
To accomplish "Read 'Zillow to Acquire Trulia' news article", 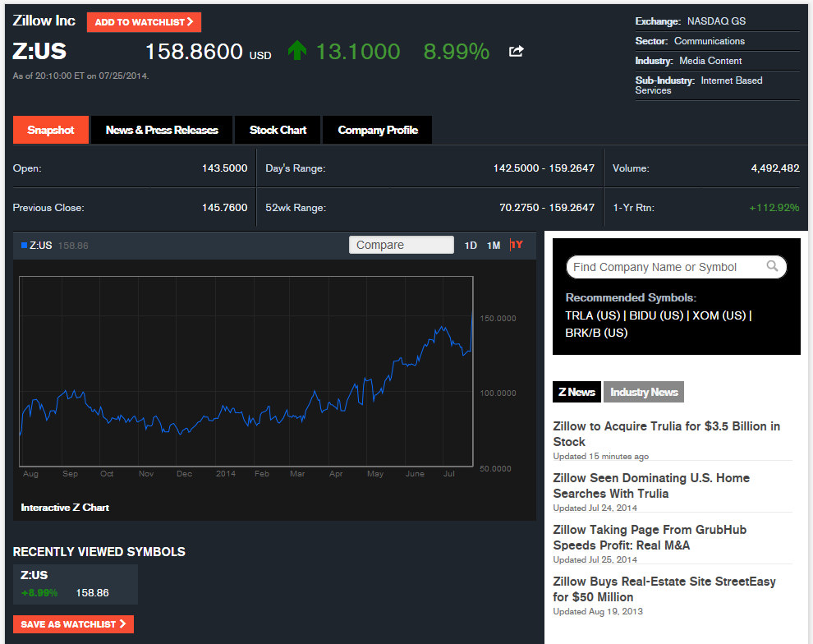I will 666,434.
